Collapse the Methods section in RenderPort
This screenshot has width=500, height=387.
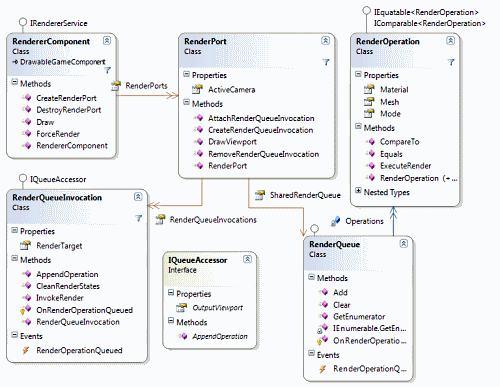(186, 102)
